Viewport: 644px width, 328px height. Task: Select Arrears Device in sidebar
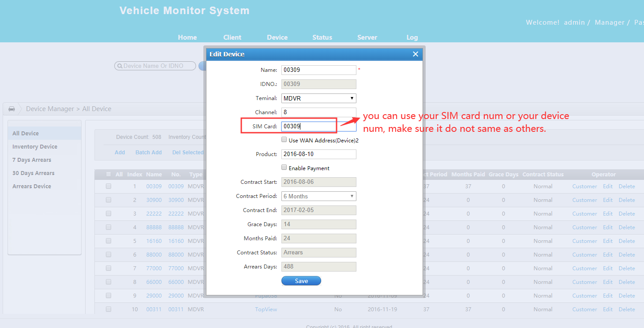45,186
